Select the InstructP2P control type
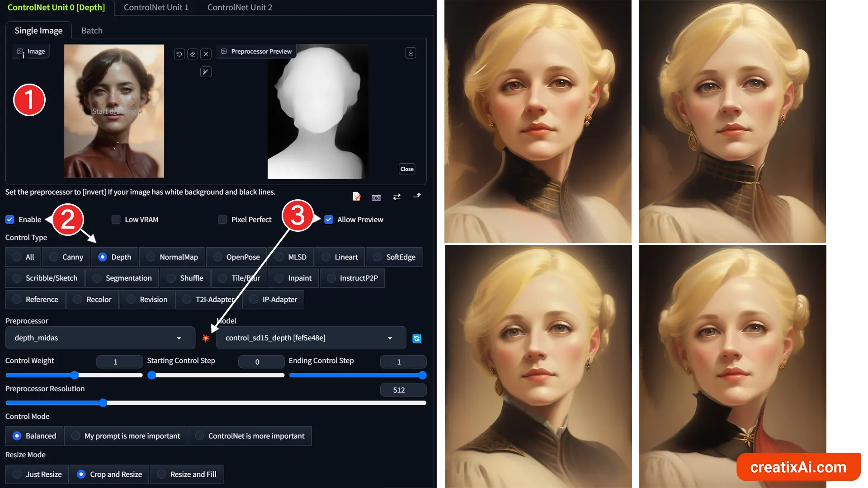This screenshot has width=868, height=488. pyautogui.click(x=352, y=278)
